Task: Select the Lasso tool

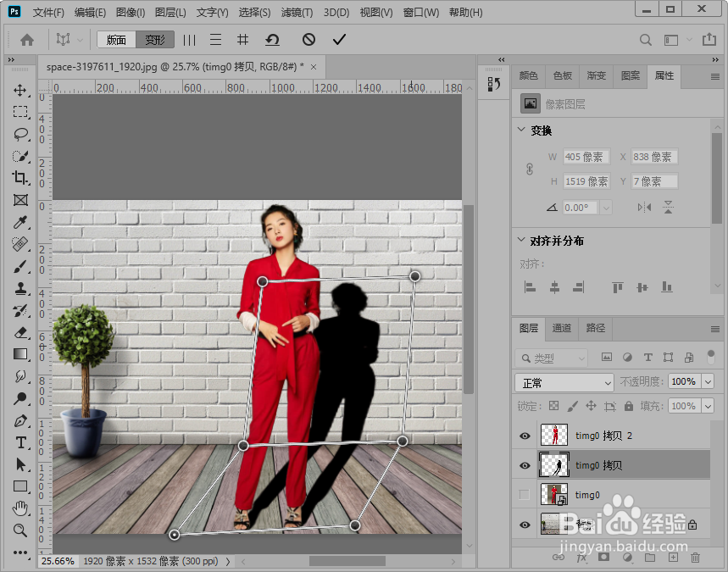Action: point(20,134)
